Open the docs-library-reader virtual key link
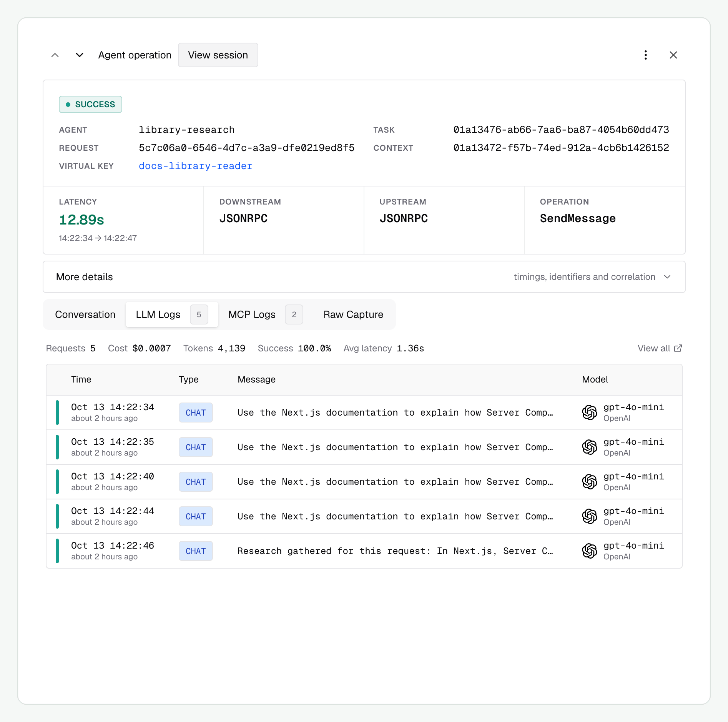This screenshot has width=728, height=722. point(196,166)
